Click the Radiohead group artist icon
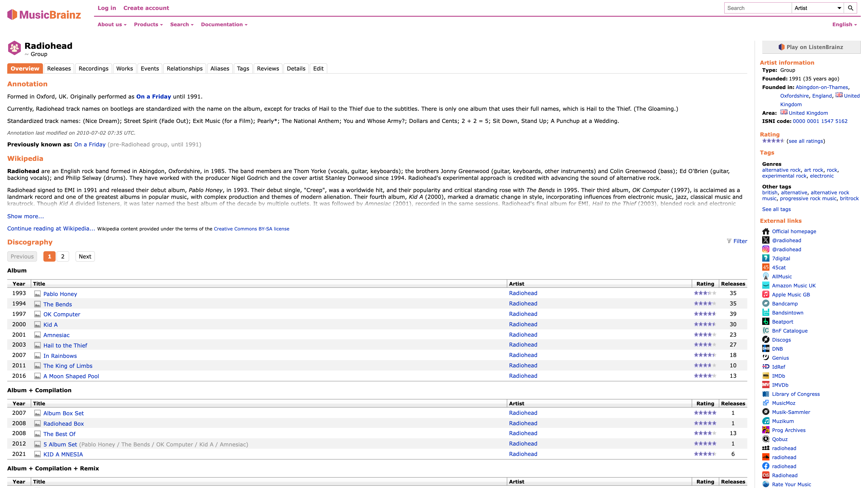The height and width of the screenshot is (488, 868). click(14, 48)
